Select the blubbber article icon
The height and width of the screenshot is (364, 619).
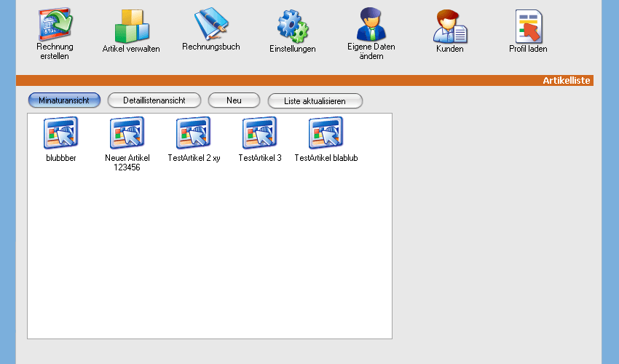(60, 132)
